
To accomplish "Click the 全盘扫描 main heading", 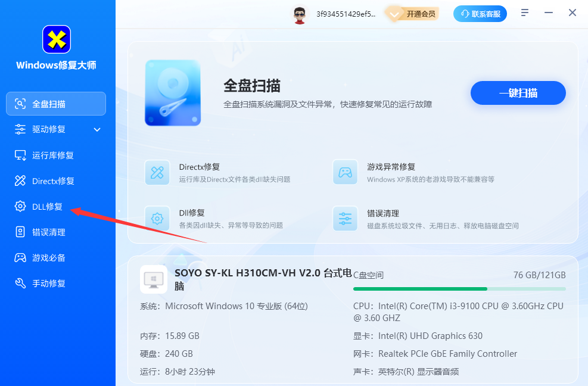I will pyautogui.click(x=252, y=86).
